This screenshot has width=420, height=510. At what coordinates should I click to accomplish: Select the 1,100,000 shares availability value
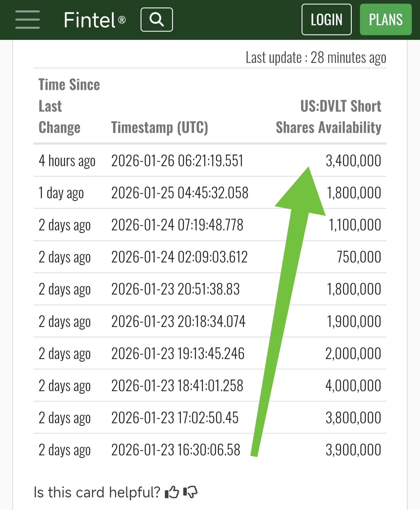tap(355, 225)
